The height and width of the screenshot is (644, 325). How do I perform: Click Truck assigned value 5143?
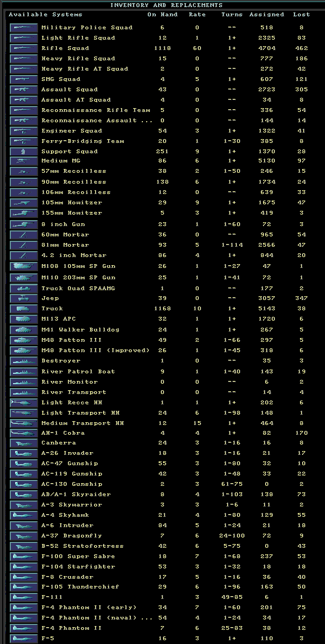(267, 309)
